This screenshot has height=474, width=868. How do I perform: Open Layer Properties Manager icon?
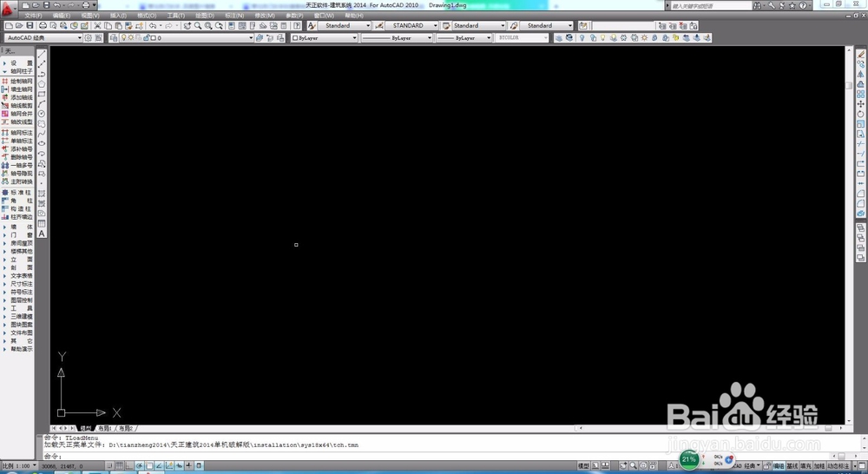[x=114, y=38]
